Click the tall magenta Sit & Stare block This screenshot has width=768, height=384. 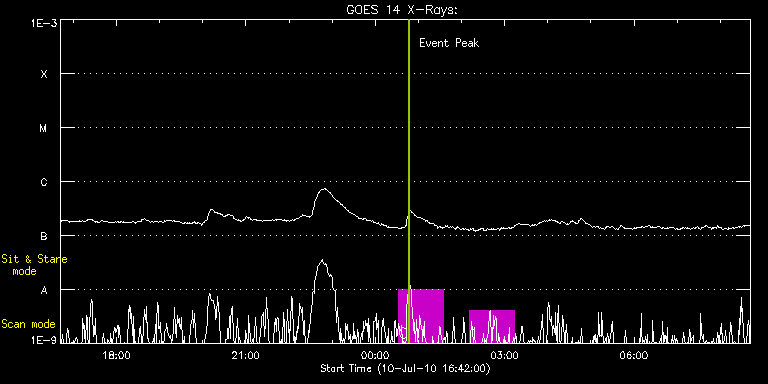pyautogui.click(x=421, y=316)
